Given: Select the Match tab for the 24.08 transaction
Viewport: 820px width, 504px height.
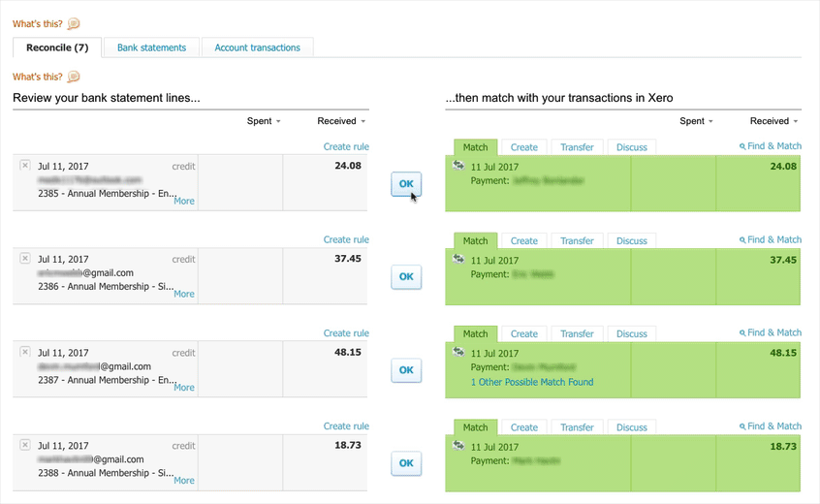Looking at the screenshot, I should pyautogui.click(x=475, y=147).
